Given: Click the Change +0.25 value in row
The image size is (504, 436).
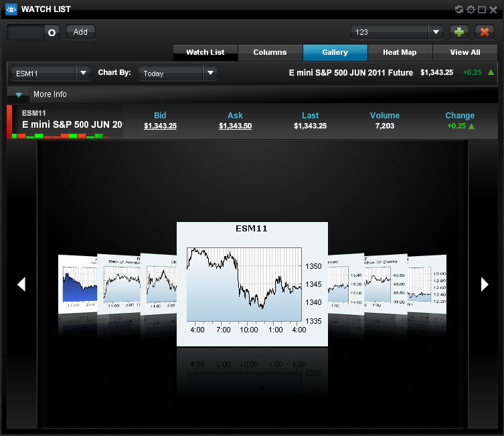Looking at the screenshot, I should [x=456, y=126].
